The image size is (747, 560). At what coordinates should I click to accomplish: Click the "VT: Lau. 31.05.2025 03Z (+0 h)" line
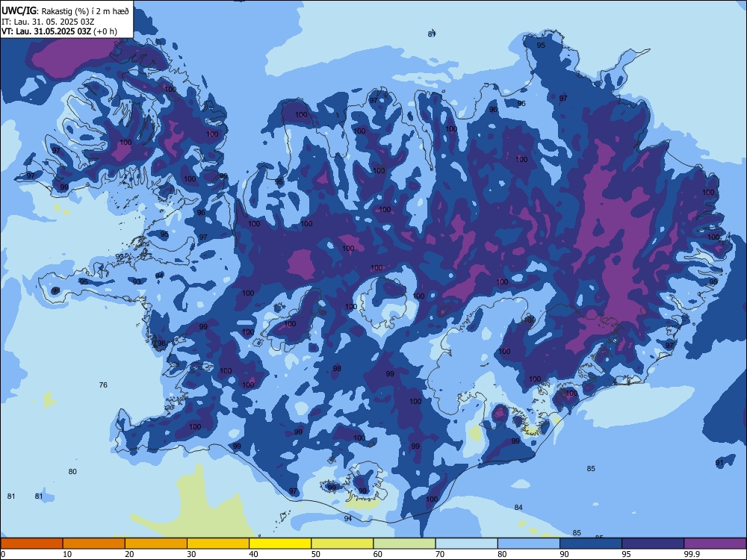click(59, 31)
